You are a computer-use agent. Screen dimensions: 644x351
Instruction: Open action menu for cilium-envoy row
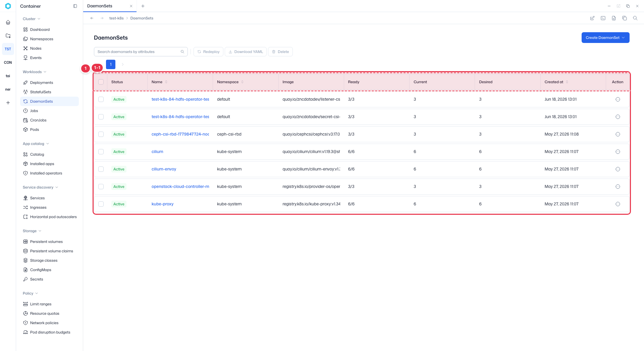[618, 169]
